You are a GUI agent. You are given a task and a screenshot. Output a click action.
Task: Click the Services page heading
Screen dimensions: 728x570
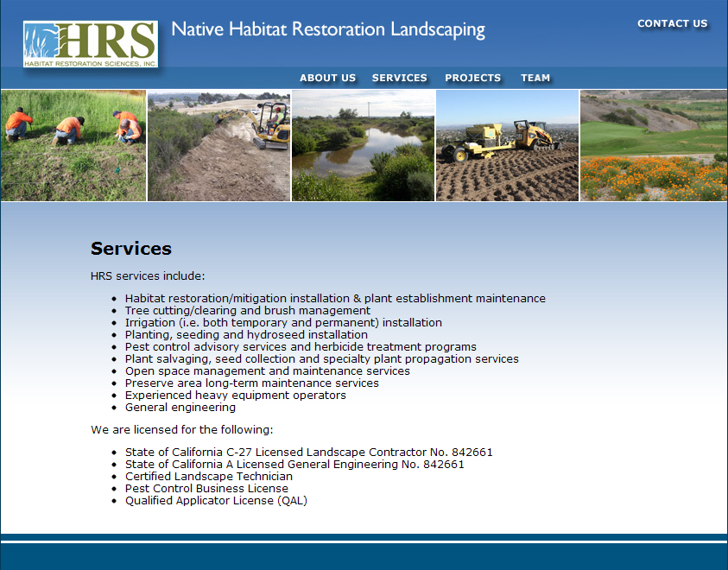(131, 249)
